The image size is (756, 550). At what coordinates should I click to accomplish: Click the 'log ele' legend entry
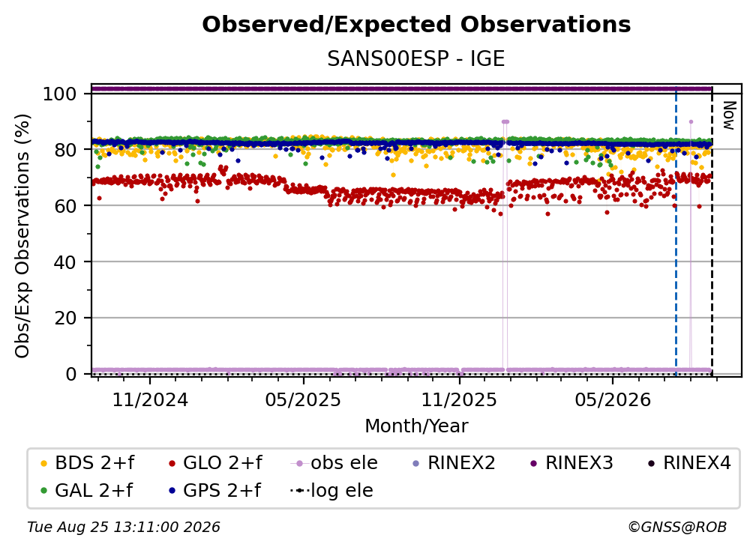pos(331,490)
